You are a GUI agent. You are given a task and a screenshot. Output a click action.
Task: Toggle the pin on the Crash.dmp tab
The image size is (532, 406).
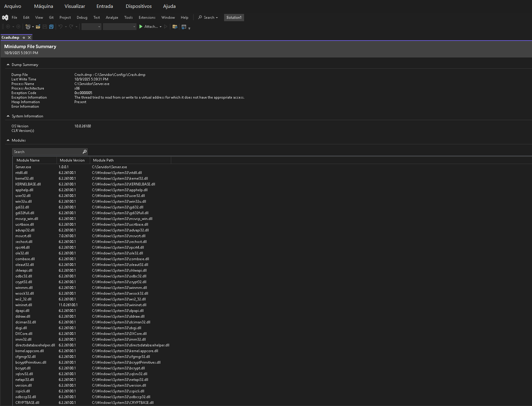tap(24, 38)
